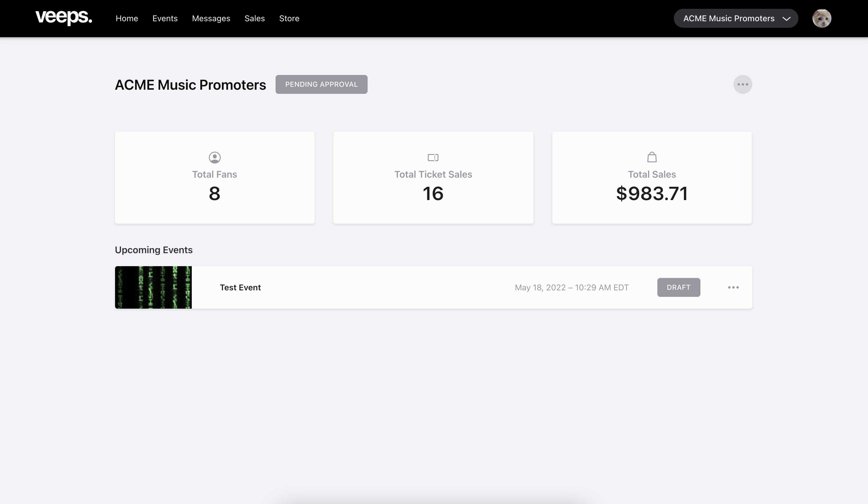
Task: Click the Test Event title label
Action: [240, 287]
